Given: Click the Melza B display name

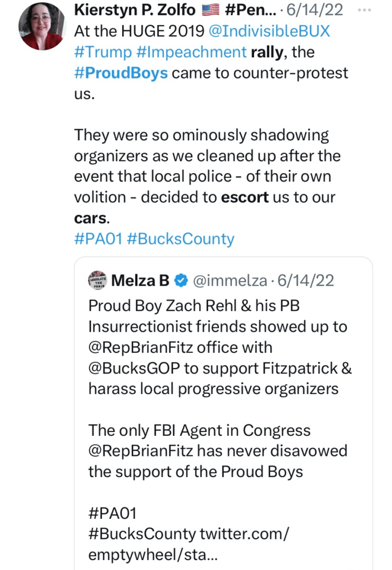Looking at the screenshot, I should tap(140, 281).
